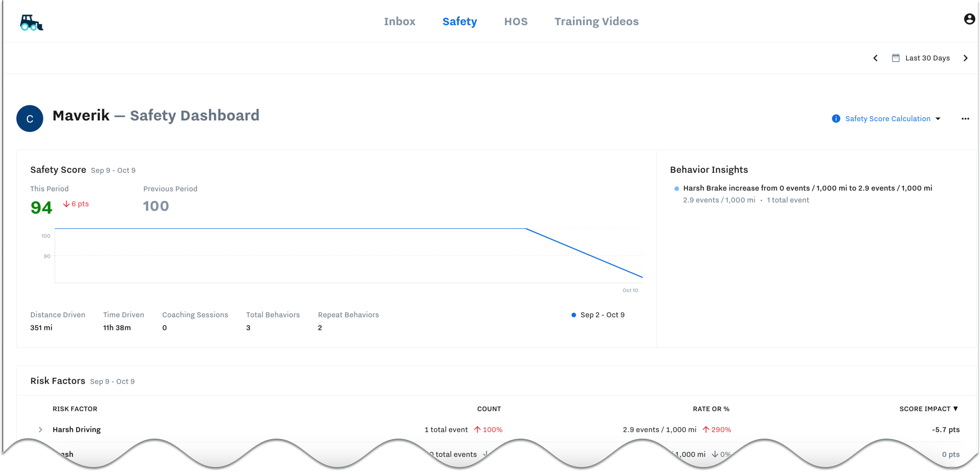Switch to the HOS tab

[515, 21]
